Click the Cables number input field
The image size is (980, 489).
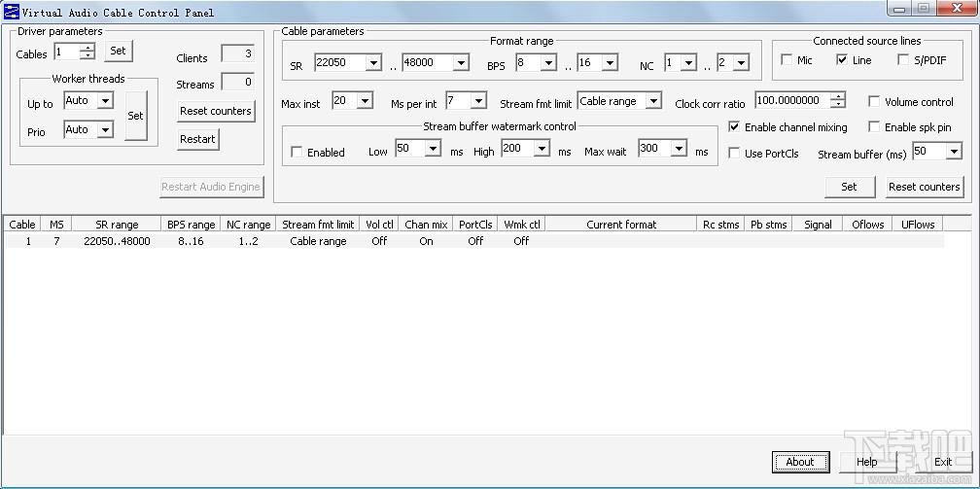pos(67,52)
